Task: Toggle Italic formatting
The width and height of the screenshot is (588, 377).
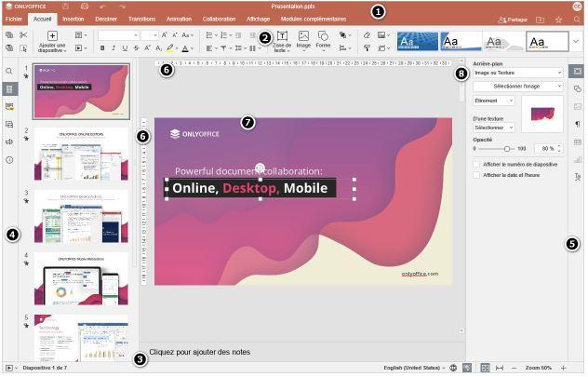Action: coord(114,48)
